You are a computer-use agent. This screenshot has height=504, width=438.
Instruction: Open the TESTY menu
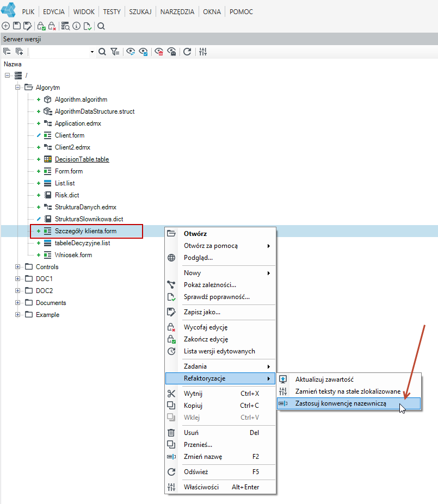click(112, 12)
